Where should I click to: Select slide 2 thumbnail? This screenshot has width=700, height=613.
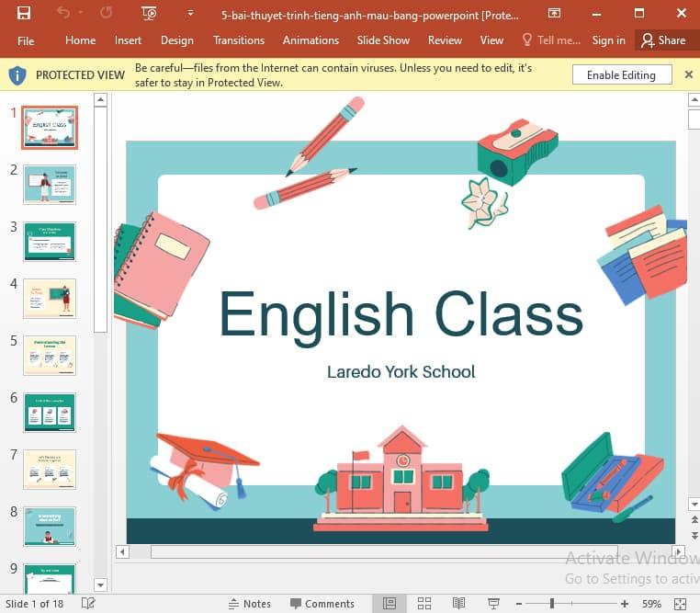click(50, 185)
